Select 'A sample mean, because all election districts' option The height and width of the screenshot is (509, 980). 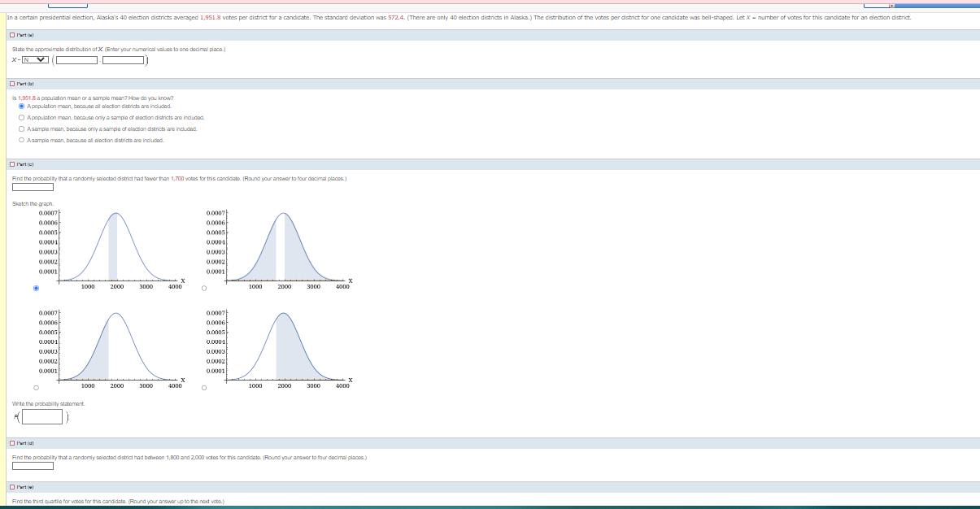pos(20,140)
